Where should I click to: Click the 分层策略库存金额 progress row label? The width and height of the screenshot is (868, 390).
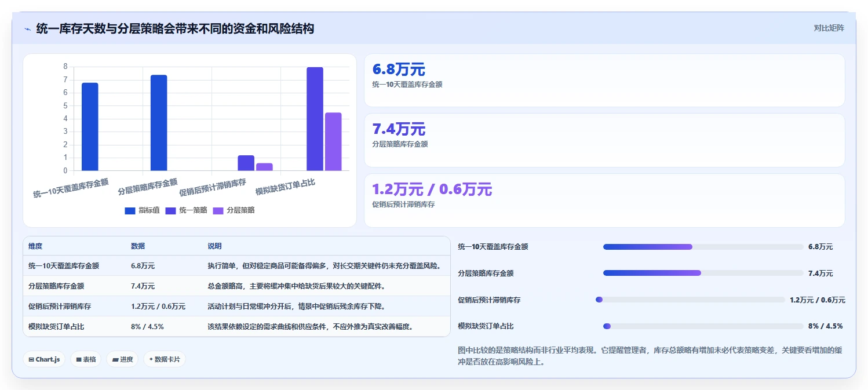(486, 274)
